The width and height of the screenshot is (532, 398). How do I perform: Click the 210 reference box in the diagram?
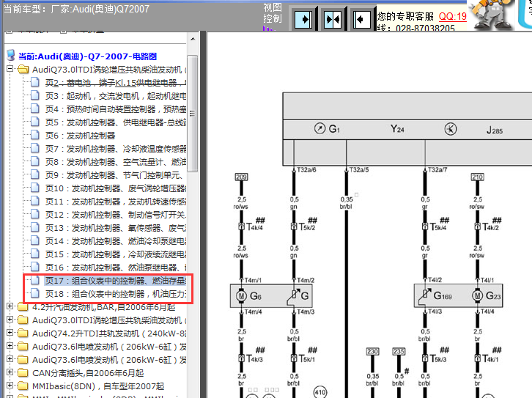point(478,177)
